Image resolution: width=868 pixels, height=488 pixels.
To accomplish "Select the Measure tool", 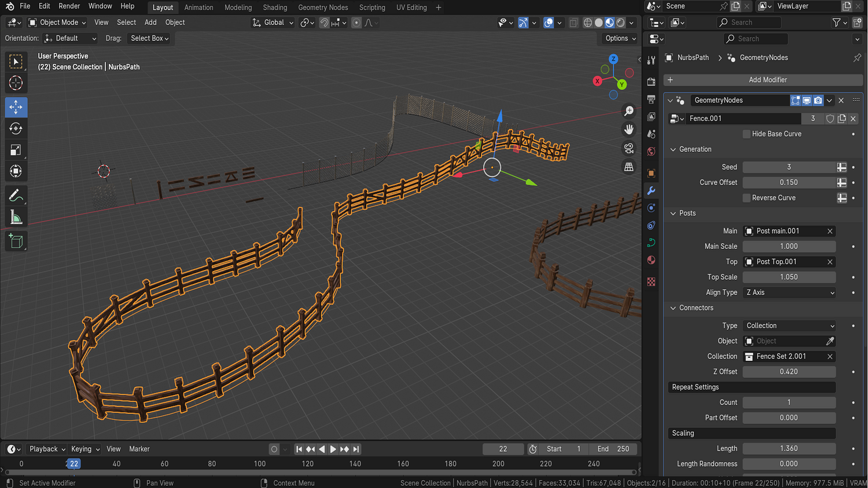I will [x=16, y=217].
